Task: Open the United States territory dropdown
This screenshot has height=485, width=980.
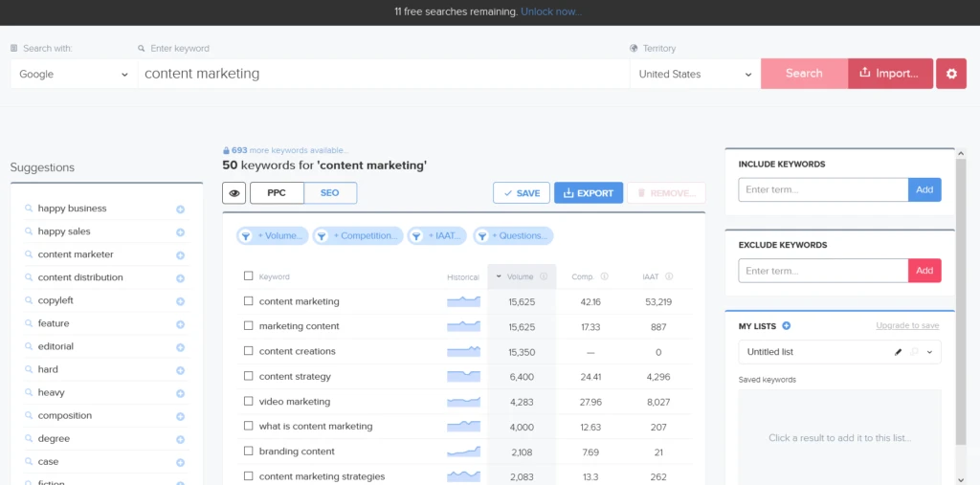Action: point(695,74)
